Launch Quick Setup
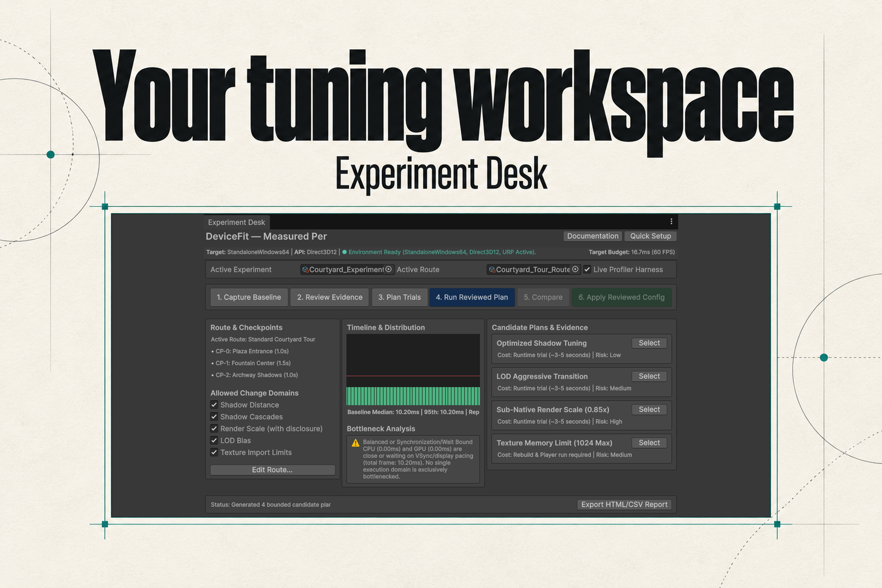The image size is (882, 588). (650, 236)
